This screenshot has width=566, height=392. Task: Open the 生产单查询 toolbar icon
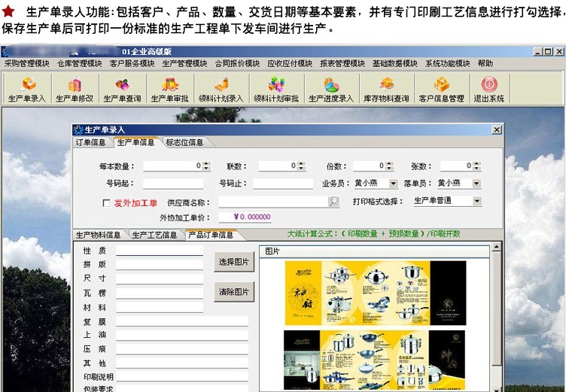(x=123, y=89)
